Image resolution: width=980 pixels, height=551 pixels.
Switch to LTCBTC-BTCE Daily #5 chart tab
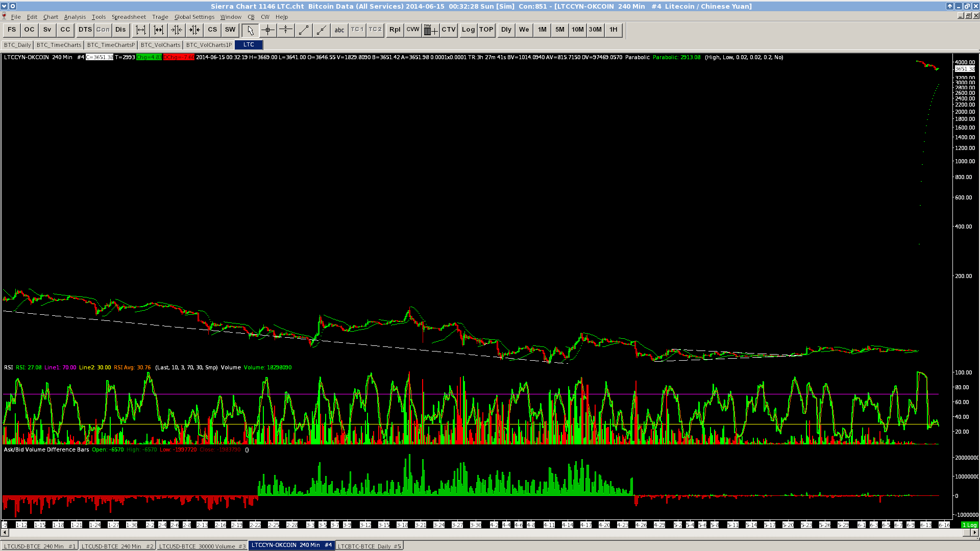[369, 546]
